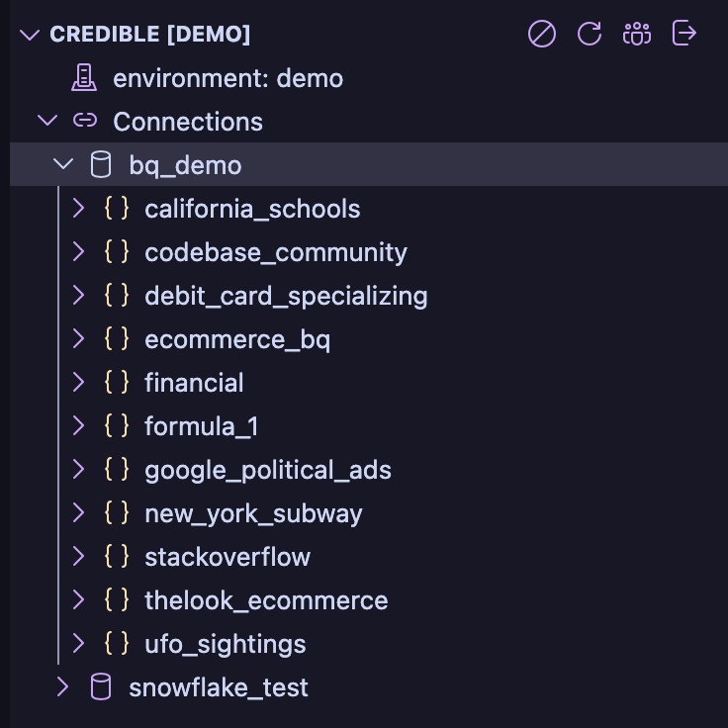Select the snowflake_test label

[x=219, y=687]
